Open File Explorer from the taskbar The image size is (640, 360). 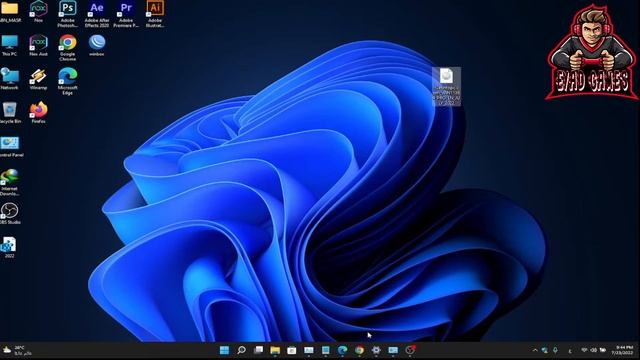[x=275, y=350]
